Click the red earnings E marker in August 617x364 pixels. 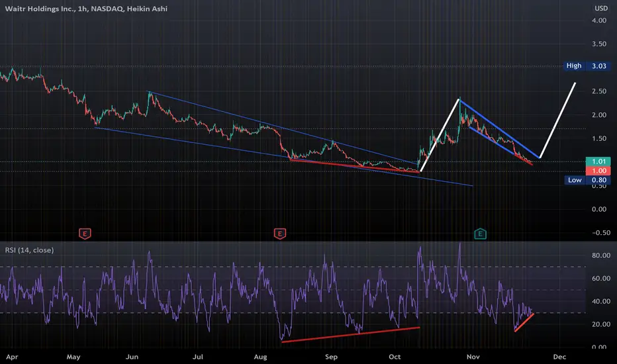(280, 234)
